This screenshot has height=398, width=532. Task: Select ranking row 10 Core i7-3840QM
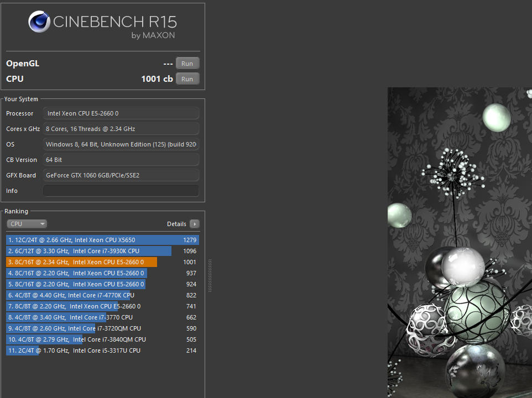tap(102, 340)
